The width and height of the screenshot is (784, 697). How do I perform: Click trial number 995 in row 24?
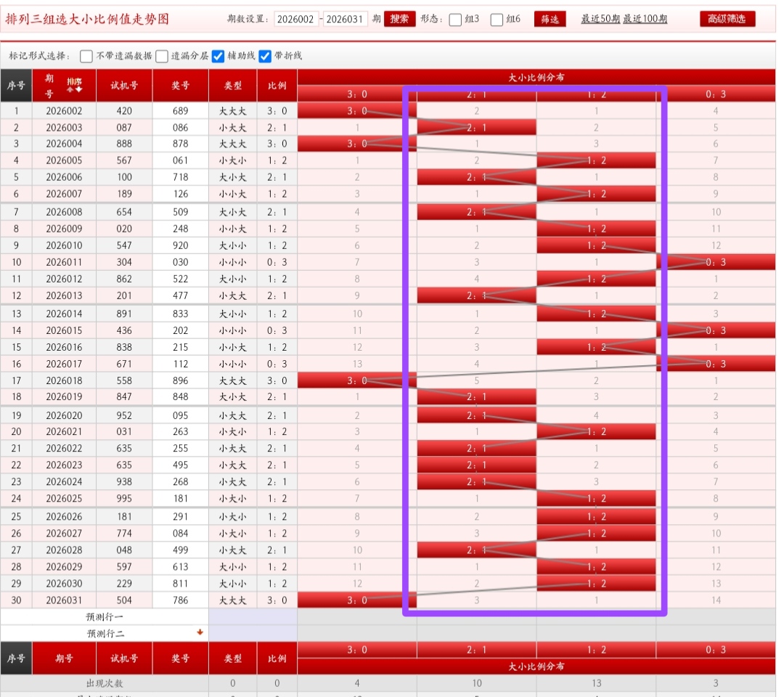click(124, 499)
